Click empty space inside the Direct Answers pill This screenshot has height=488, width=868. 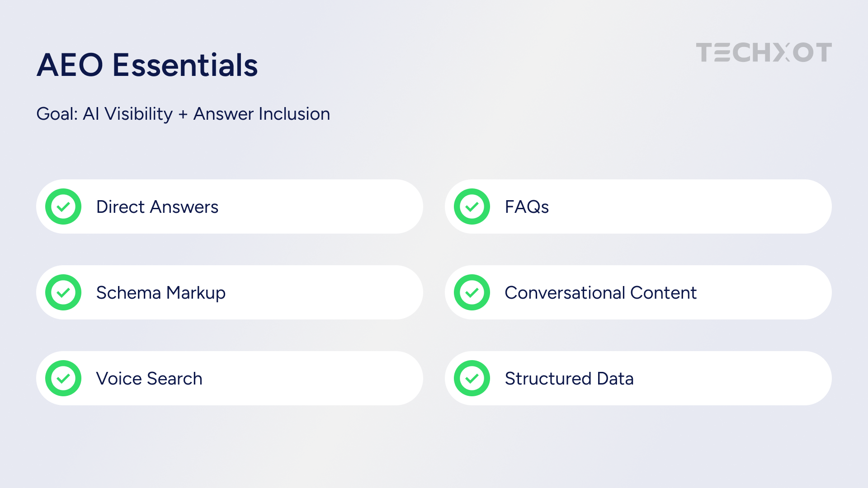[316, 206]
